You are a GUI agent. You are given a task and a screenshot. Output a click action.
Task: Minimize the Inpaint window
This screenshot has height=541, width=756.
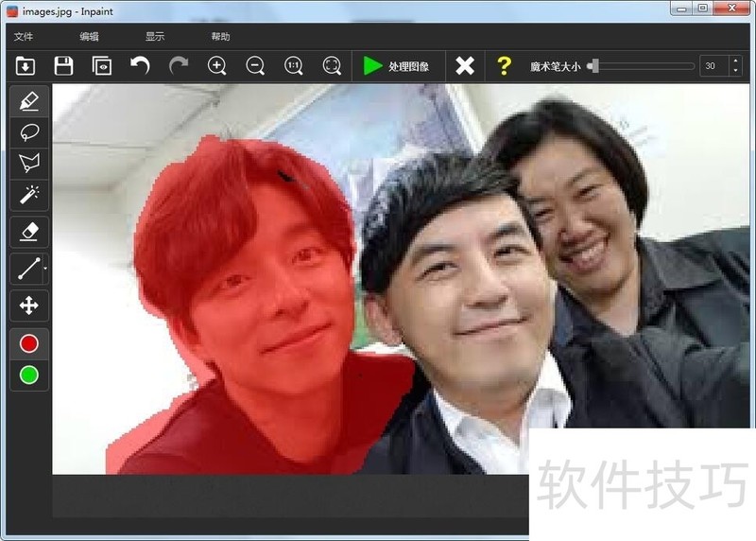681,9
